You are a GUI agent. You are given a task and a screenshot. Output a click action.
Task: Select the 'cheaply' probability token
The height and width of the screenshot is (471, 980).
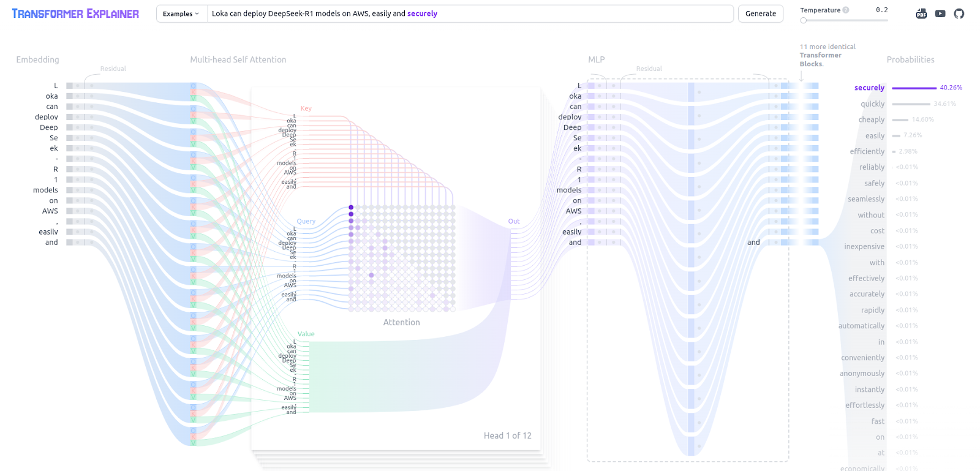click(872, 119)
